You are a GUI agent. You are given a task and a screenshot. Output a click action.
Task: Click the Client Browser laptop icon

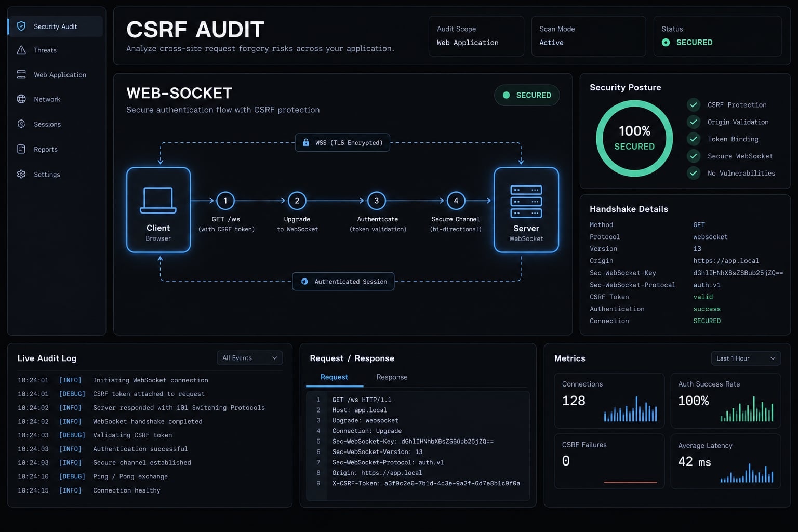point(158,201)
